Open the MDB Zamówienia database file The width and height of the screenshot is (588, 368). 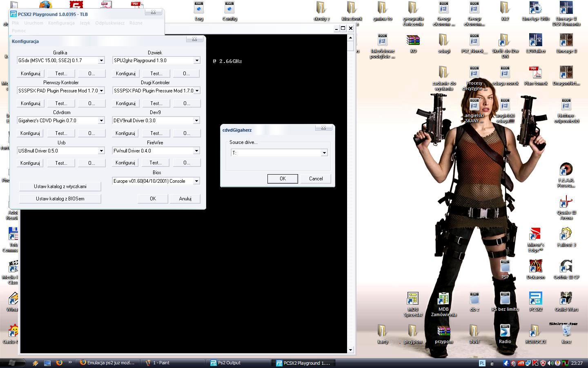tap(444, 304)
